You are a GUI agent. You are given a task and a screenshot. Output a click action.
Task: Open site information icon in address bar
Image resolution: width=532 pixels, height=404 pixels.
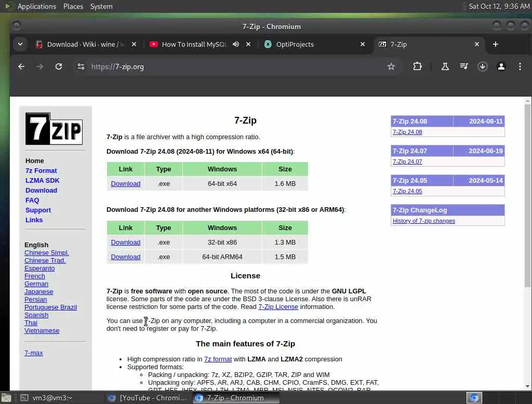pyautogui.click(x=81, y=67)
